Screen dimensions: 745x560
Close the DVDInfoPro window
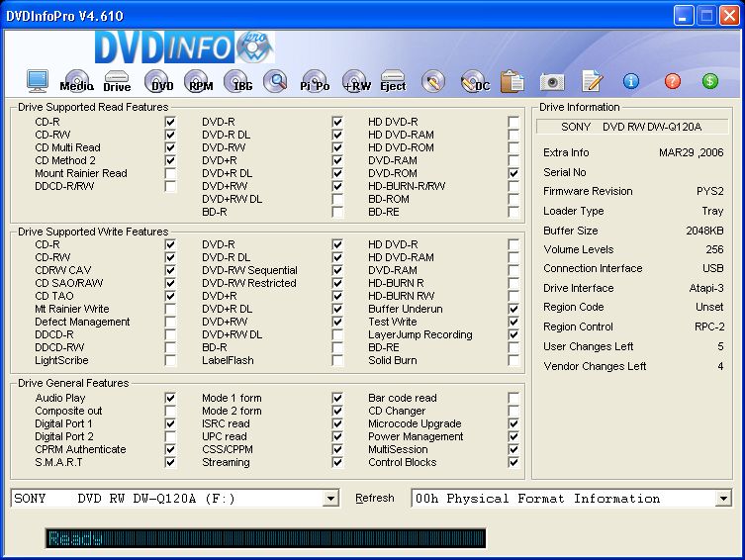(x=729, y=17)
